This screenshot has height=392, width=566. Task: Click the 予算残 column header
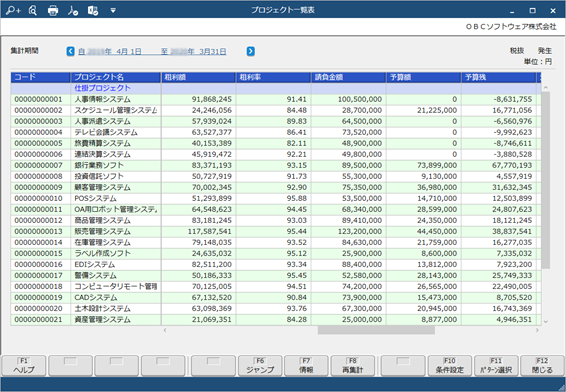[498, 77]
